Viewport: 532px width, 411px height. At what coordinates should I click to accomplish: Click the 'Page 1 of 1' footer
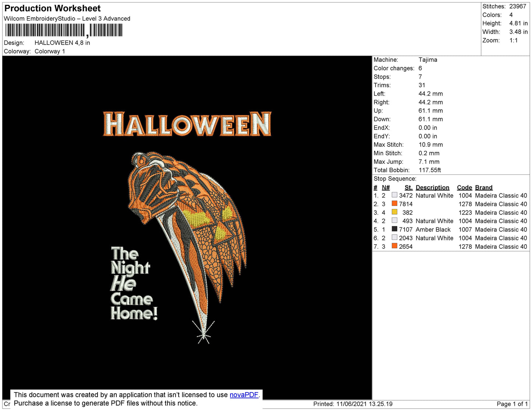[512, 404]
